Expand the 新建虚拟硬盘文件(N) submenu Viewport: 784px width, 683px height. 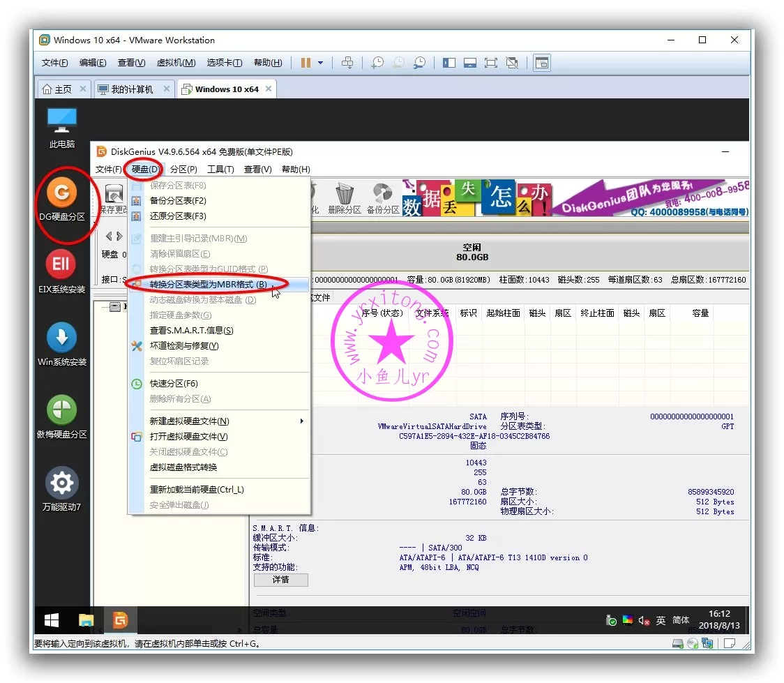(x=220, y=421)
